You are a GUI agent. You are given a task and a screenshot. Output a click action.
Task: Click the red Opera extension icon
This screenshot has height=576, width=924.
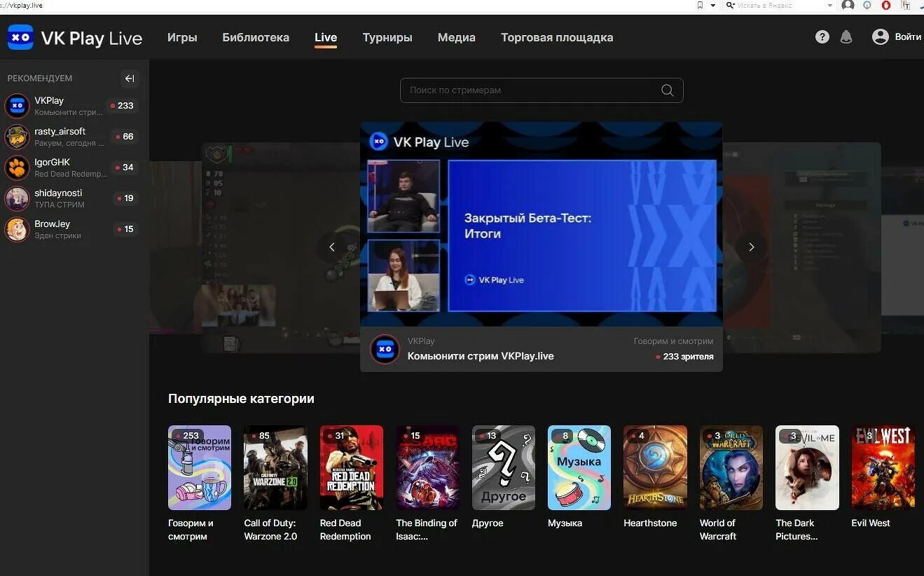(885, 5)
